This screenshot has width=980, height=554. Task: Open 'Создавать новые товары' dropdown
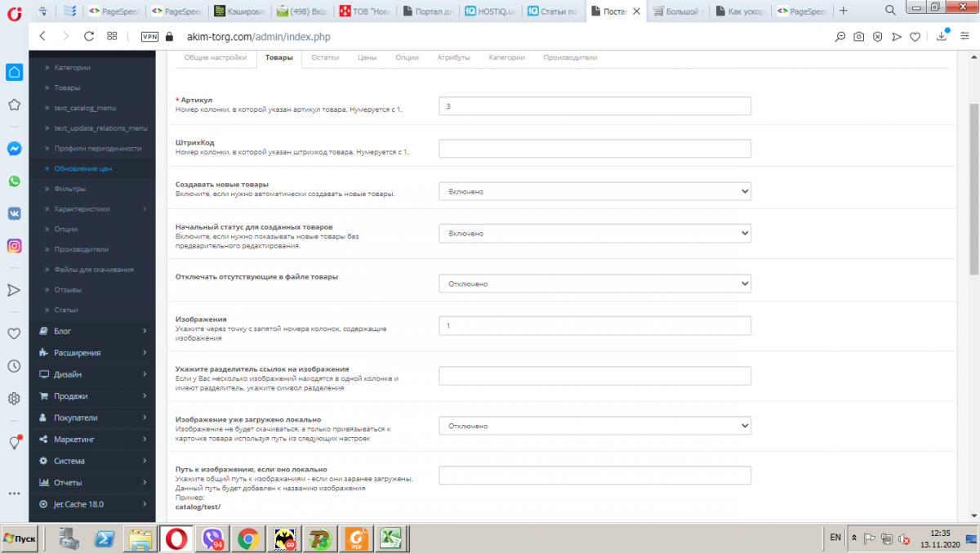[595, 191]
